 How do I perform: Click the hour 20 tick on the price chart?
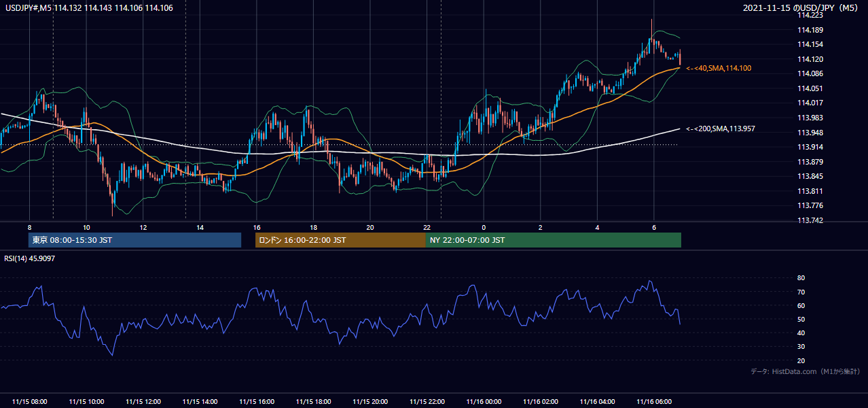(x=370, y=227)
